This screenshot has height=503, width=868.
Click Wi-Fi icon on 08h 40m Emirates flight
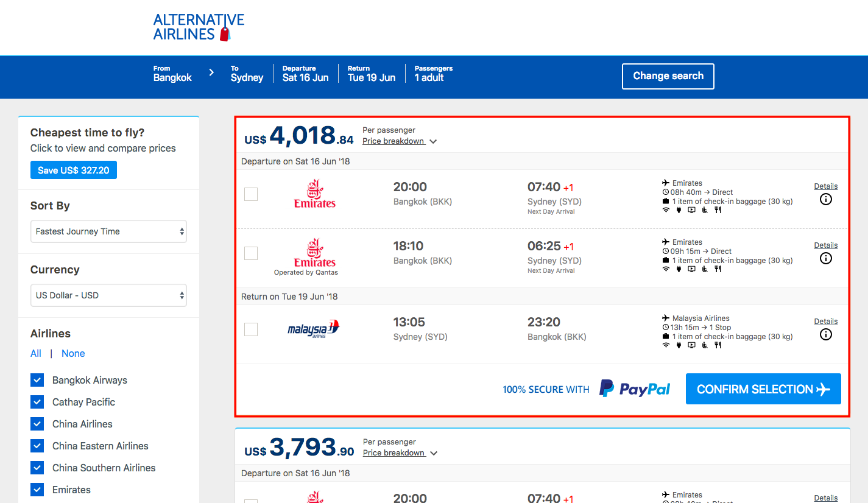[666, 210]
